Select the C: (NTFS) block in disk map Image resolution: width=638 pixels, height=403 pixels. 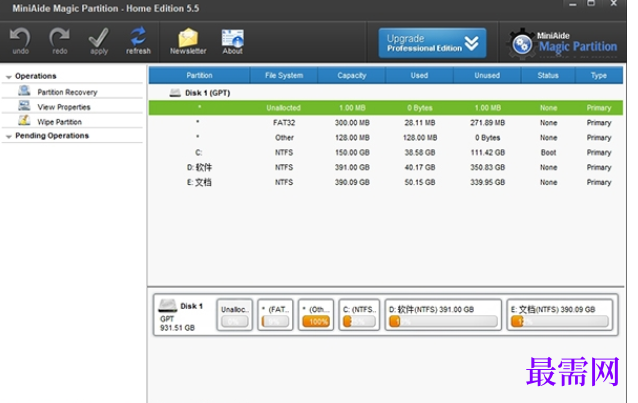(359, 315)
